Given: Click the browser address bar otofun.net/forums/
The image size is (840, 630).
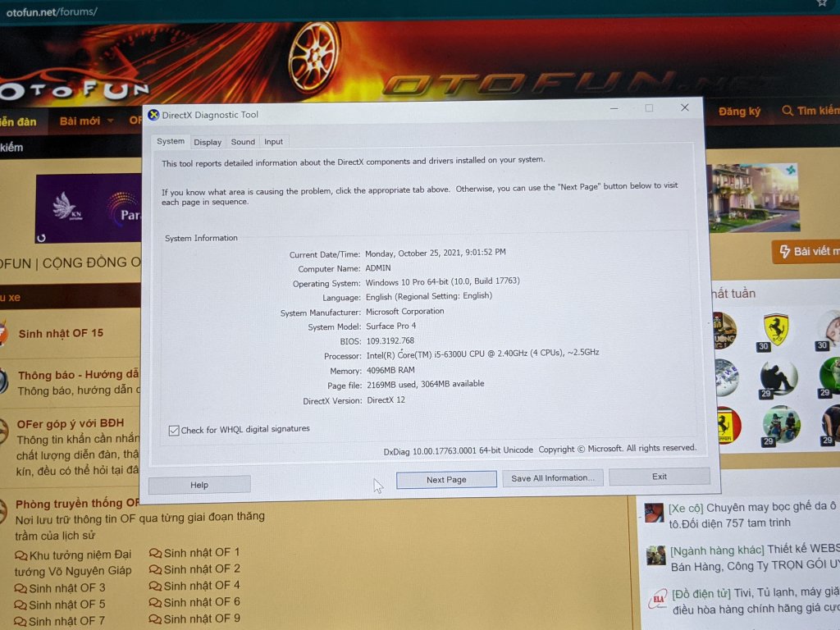Looking at the screenshot, I should pos(52,11).
